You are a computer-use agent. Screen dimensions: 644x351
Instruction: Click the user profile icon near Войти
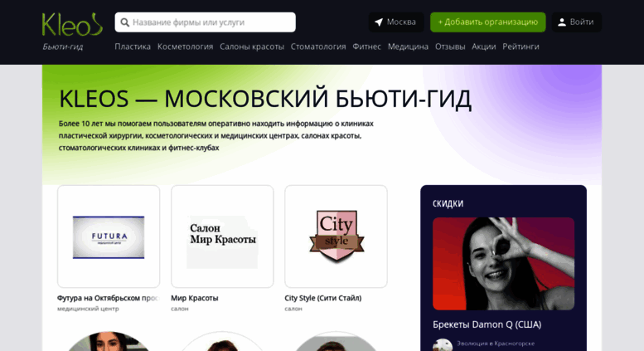(561, 22)
